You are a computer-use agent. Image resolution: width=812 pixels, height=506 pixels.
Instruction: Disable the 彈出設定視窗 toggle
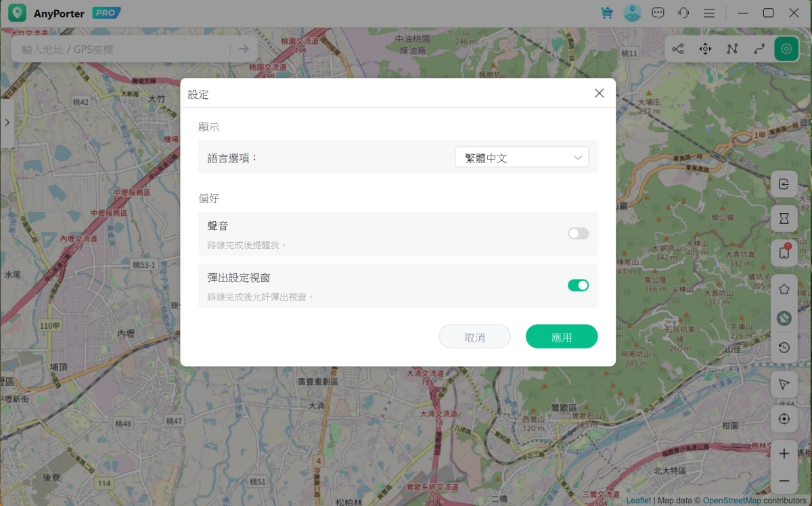pyautogui.click(x=578, y=285)
